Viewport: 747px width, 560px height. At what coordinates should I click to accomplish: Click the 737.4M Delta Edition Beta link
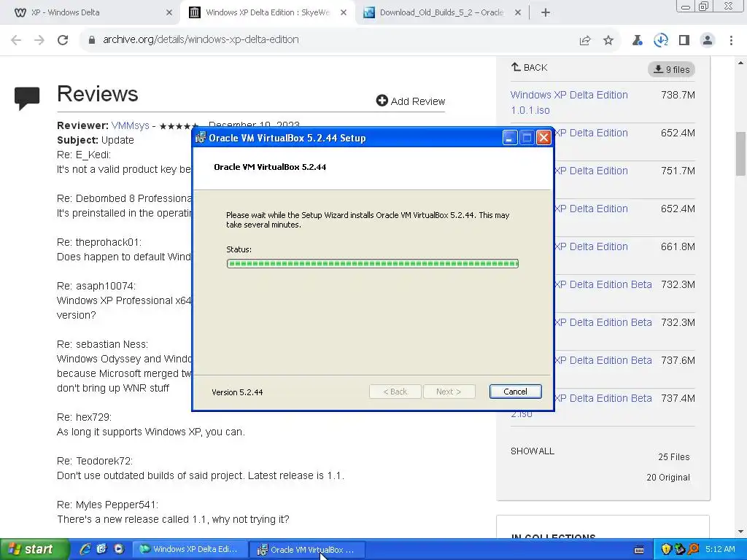point(603,398)
